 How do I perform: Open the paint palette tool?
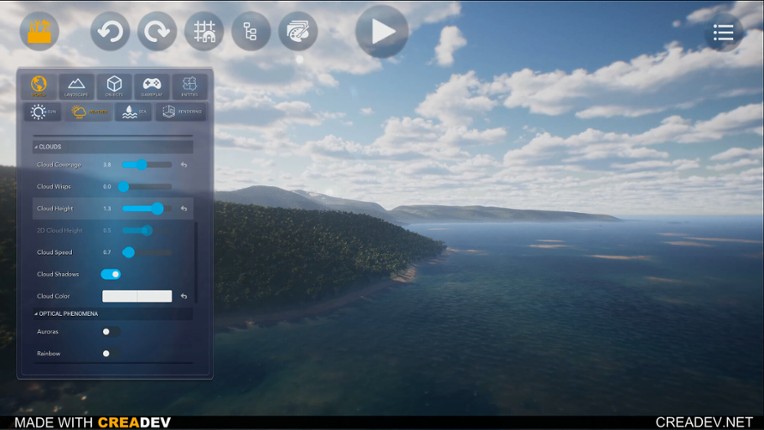tap(298, 32)
